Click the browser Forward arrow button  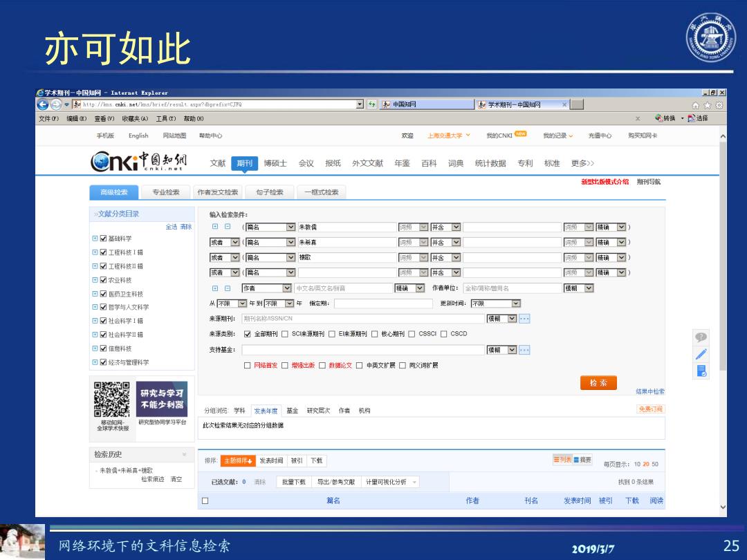(56, 104)
